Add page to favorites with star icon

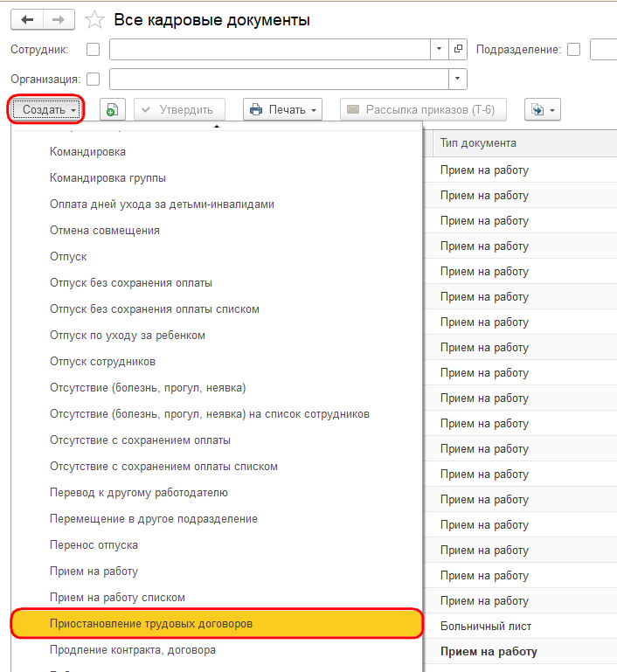[94, 20]
